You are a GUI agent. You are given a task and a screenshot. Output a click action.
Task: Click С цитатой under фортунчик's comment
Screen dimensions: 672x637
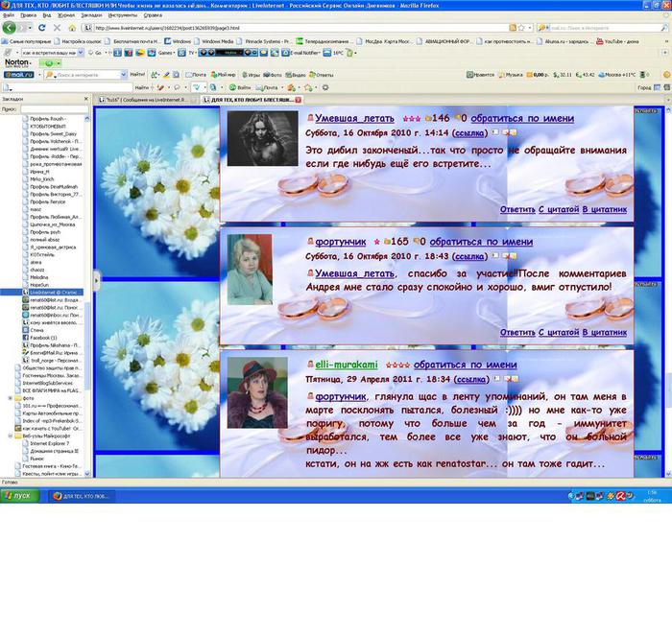[559, 332]
